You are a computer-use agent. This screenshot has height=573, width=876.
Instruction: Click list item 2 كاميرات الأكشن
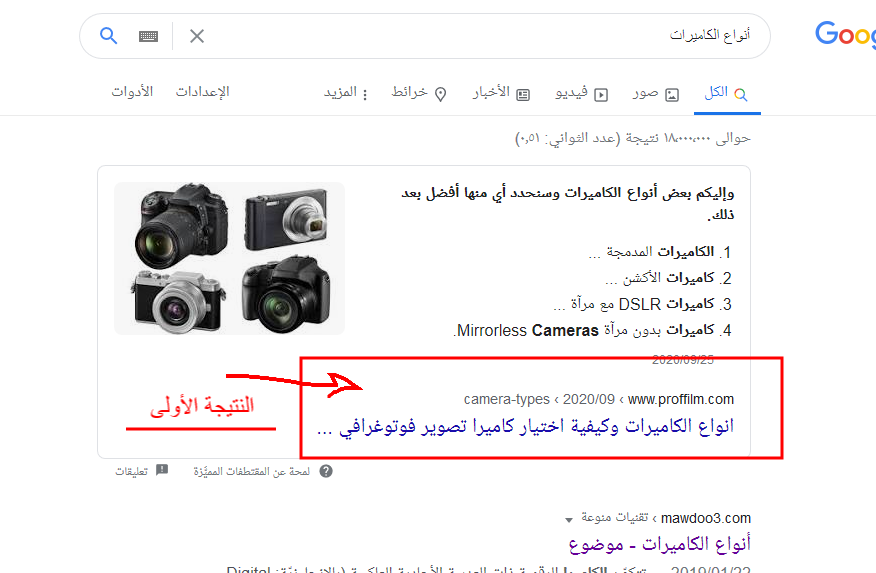coord(668,278)
